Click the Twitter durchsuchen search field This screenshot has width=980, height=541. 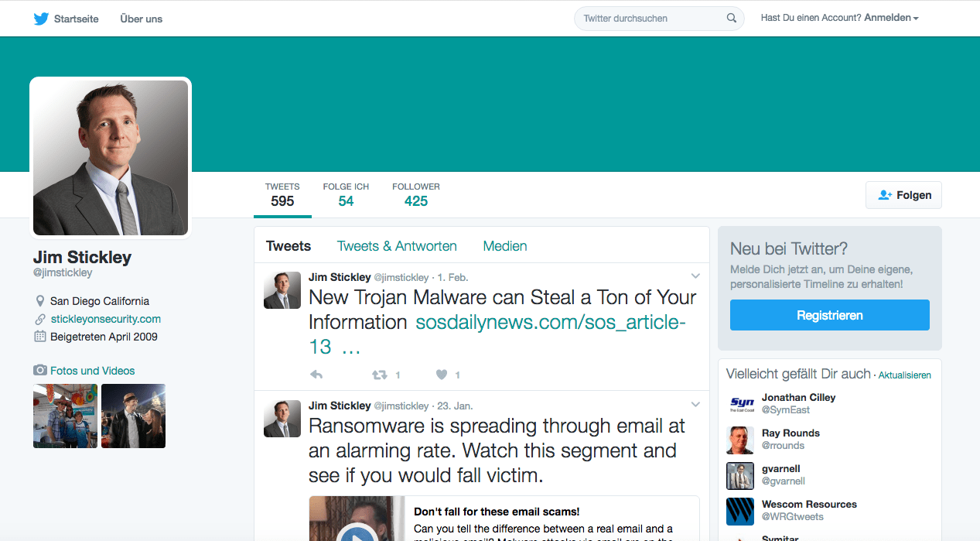(659, 19)
